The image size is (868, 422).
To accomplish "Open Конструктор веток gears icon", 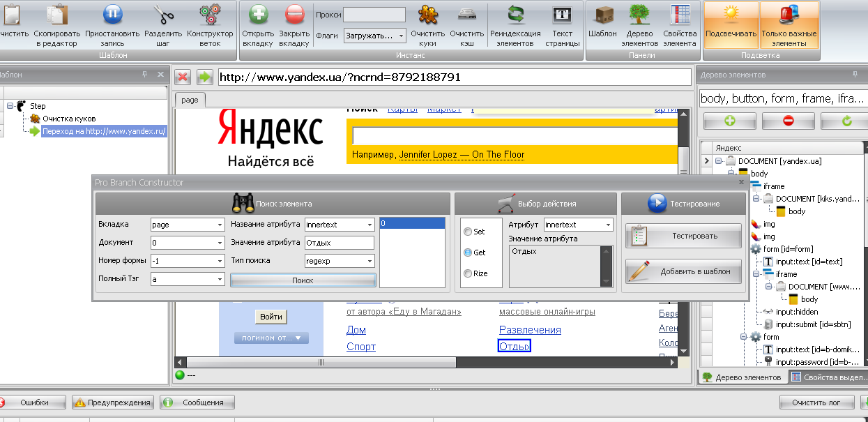I will (209, 14).
